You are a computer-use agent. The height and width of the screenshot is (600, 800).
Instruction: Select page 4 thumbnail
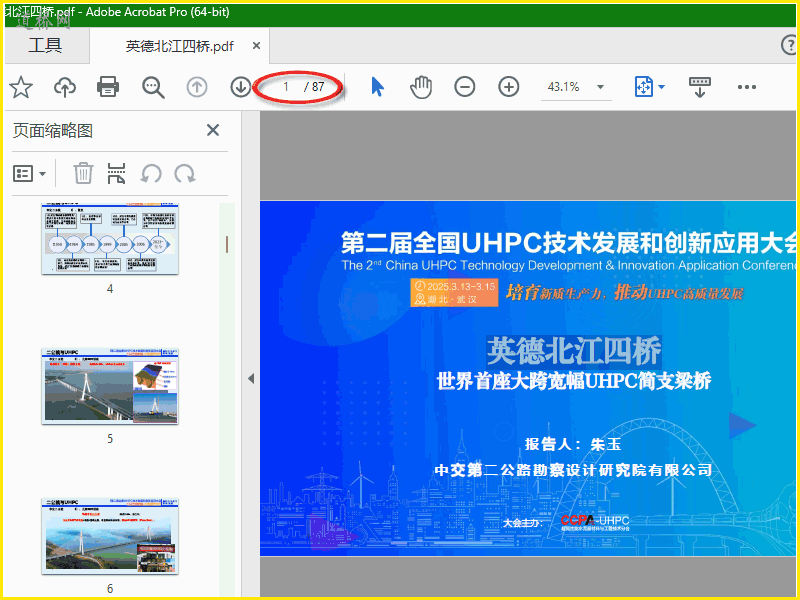[110, 239]
